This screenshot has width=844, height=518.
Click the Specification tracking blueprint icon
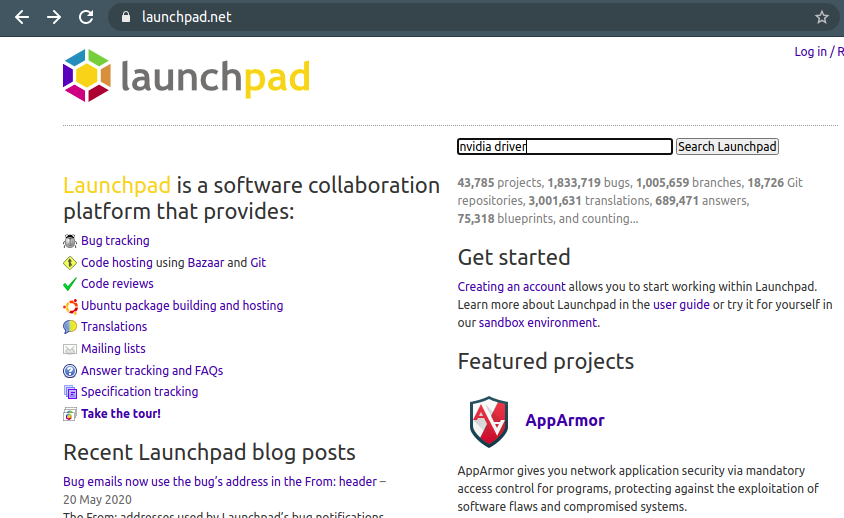pyautogui.click(x=70, y=392)
